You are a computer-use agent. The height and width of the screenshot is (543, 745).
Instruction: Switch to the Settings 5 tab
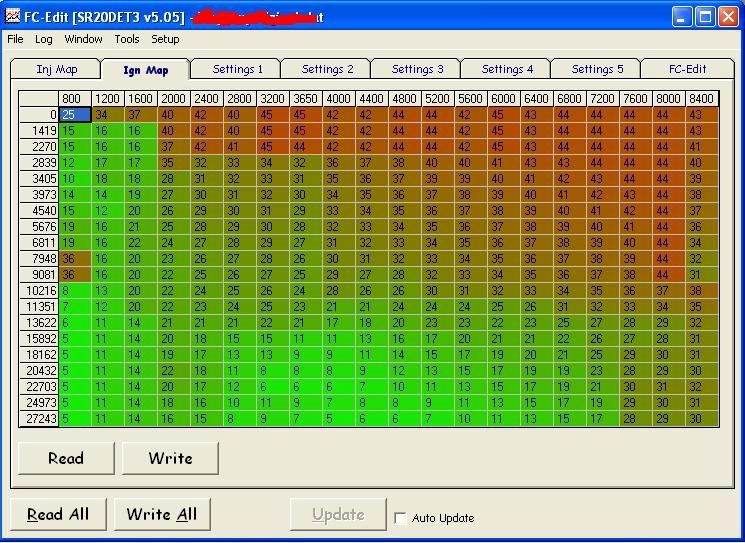click(x=597, y=69)
